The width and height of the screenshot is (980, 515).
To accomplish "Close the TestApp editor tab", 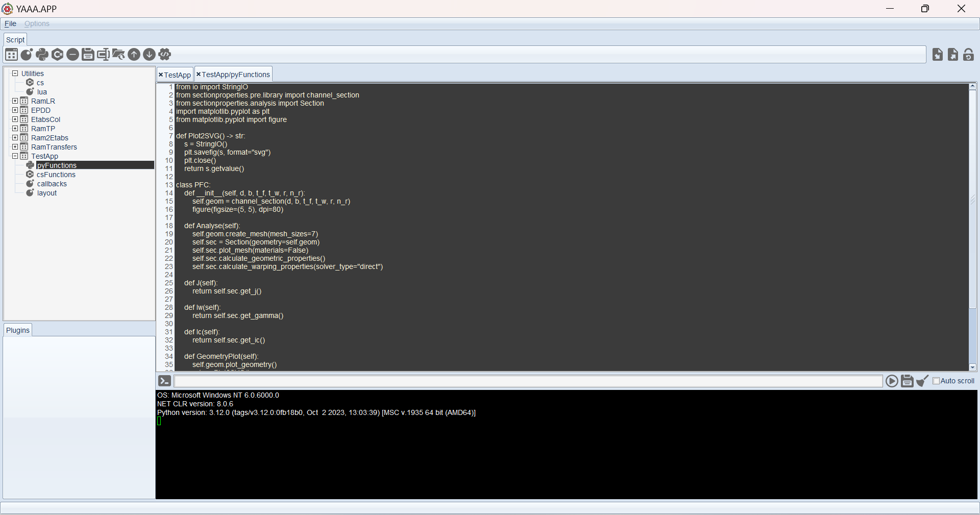I will coord(160,75).
